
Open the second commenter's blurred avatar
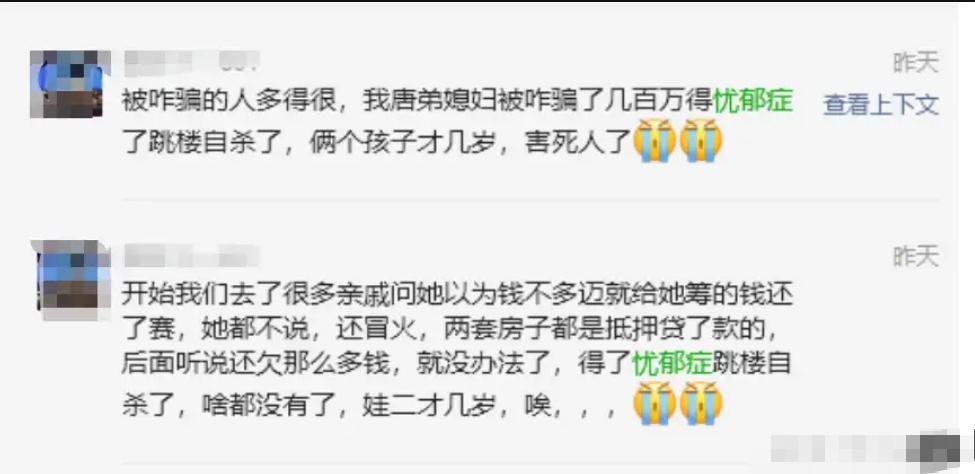tap(73, 279)
